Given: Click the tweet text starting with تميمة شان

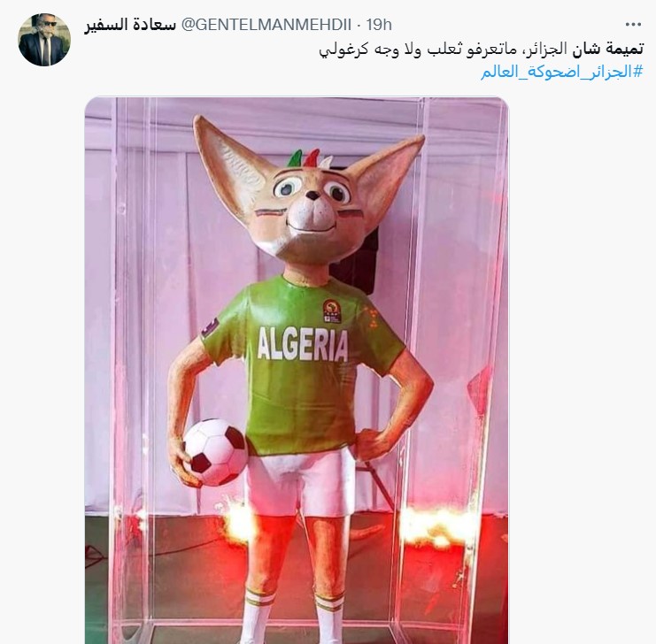Looking at the screenshot, I should tap(481, 50).
